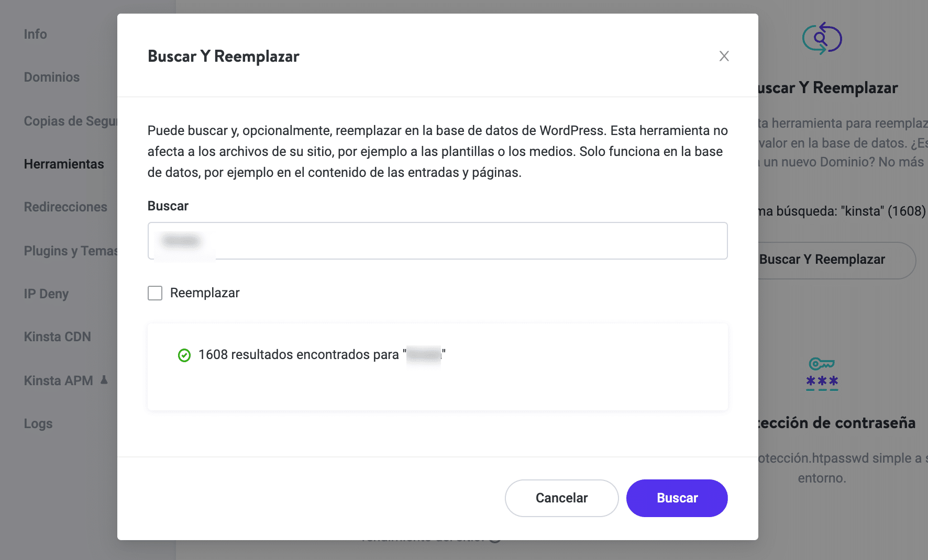Click the Cancelar button
Image resolution: width=928 pixels, height=560 pixels.
[x=561, y=498]
